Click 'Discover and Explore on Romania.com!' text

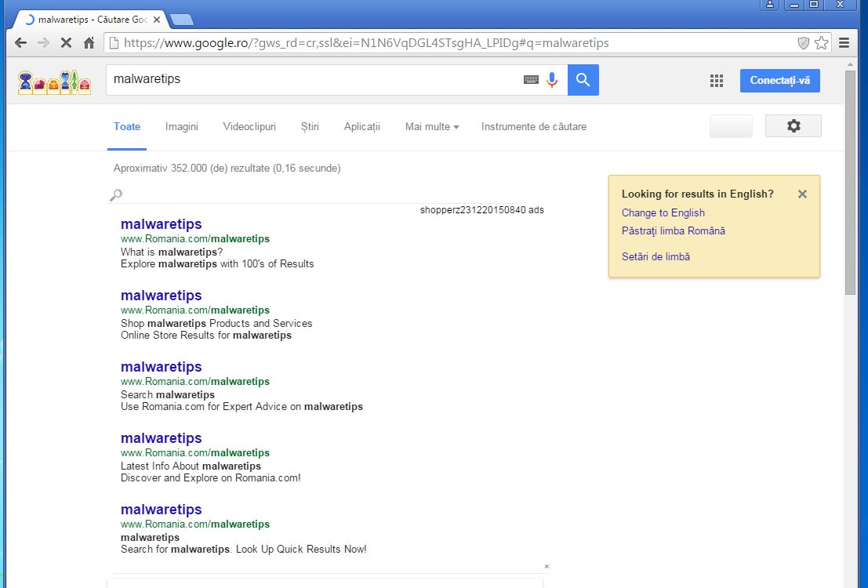(x=210, y=477)
